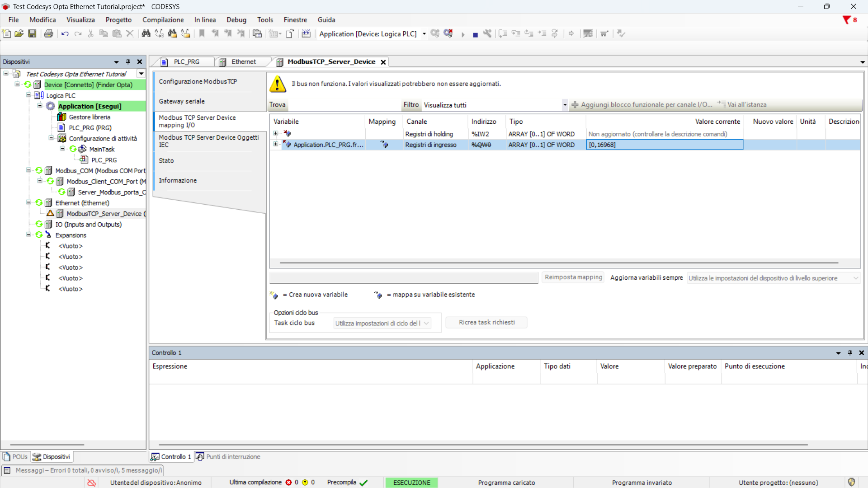
Task: Open Aggiorna variabili sempre dropdown
Action: (855, 278)
